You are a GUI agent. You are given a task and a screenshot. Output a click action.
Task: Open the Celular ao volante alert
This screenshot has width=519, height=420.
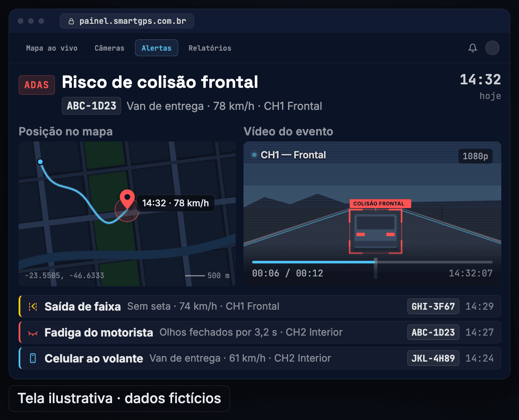coord(259,358)
